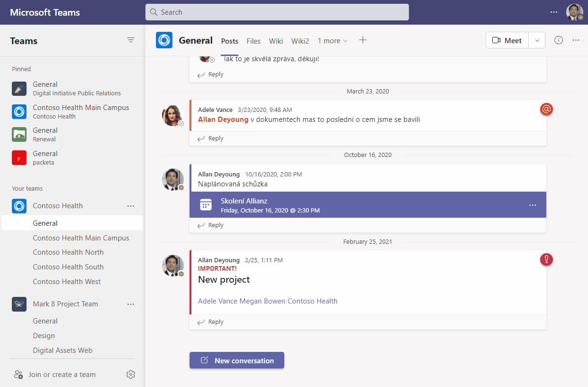Screen dimensions: 588x387
Task: Open Allan Deyoung avatar on October 16 post
Action: tap(173, 179)
